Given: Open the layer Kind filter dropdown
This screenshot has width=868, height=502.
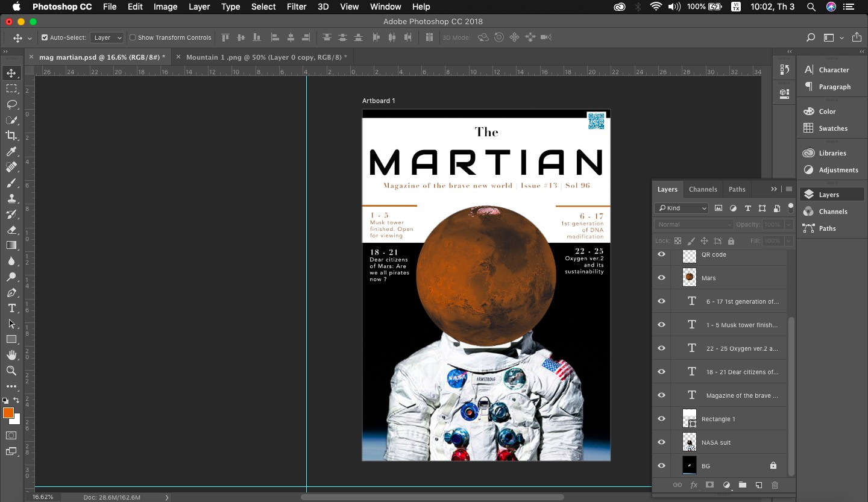Looking at the screenshot, I should (x=681, y=208).
